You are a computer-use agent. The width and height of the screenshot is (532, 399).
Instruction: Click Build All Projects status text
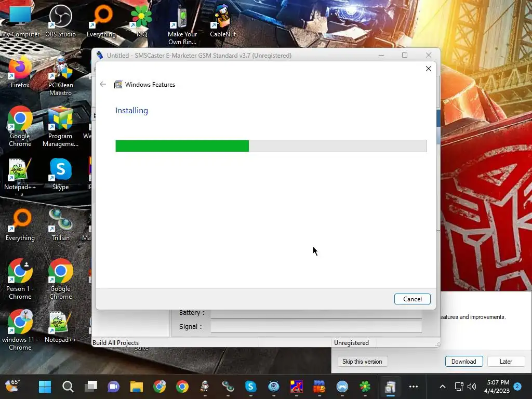click(x=115, y=343)
